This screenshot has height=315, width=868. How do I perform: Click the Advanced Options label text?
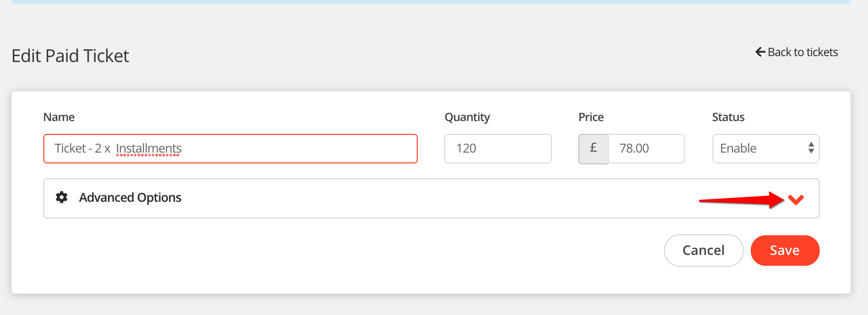click(130, 197)
